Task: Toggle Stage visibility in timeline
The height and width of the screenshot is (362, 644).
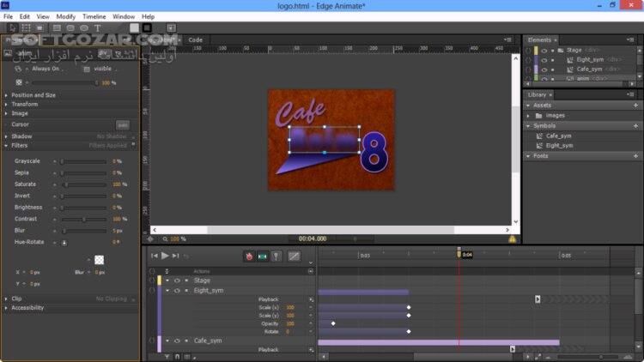Action: pos(177,281)
